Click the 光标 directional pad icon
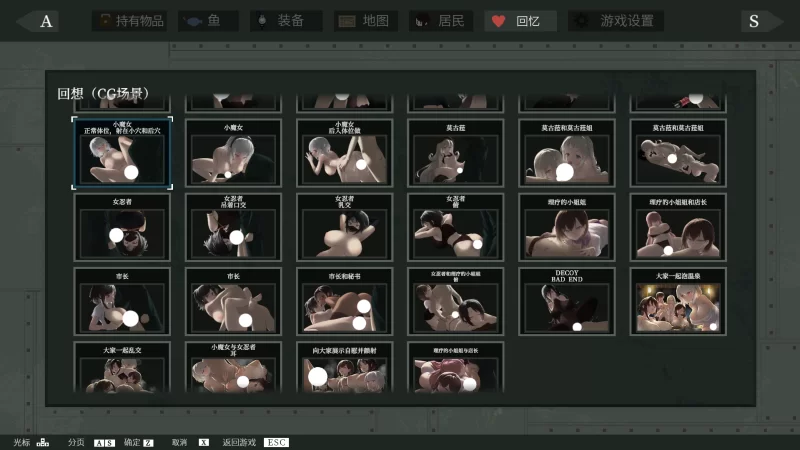800x450 pixels. tap(43, 442)
